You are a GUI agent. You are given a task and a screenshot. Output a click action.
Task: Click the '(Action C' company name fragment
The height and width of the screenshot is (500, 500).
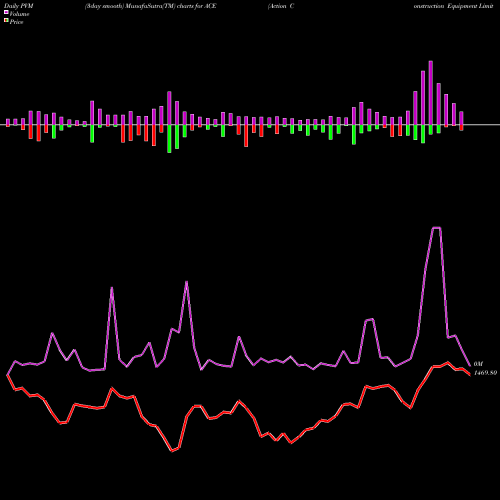tap(281, 6)
